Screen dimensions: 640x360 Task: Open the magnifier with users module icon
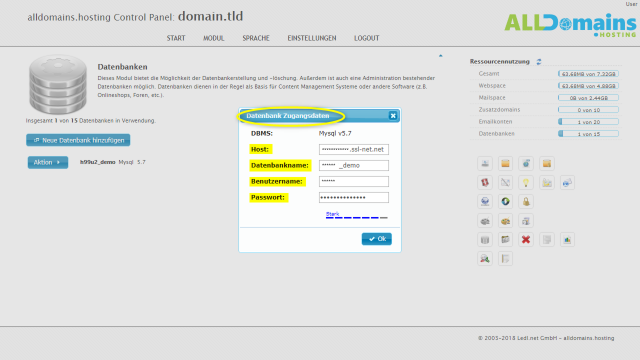pyautogui.click(x=485, y=258)
